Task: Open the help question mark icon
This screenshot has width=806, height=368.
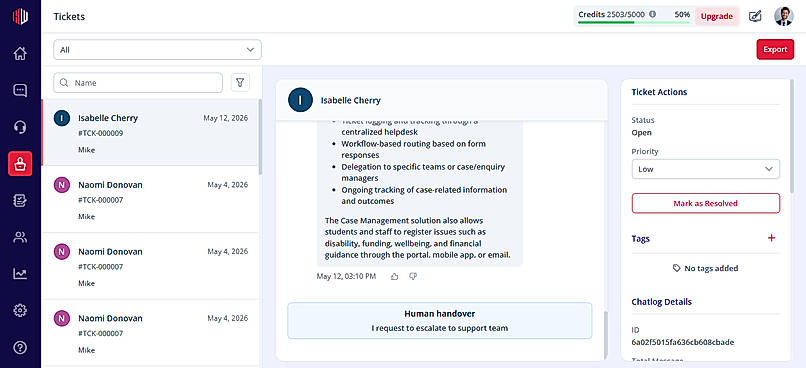Action: (20, 347)
